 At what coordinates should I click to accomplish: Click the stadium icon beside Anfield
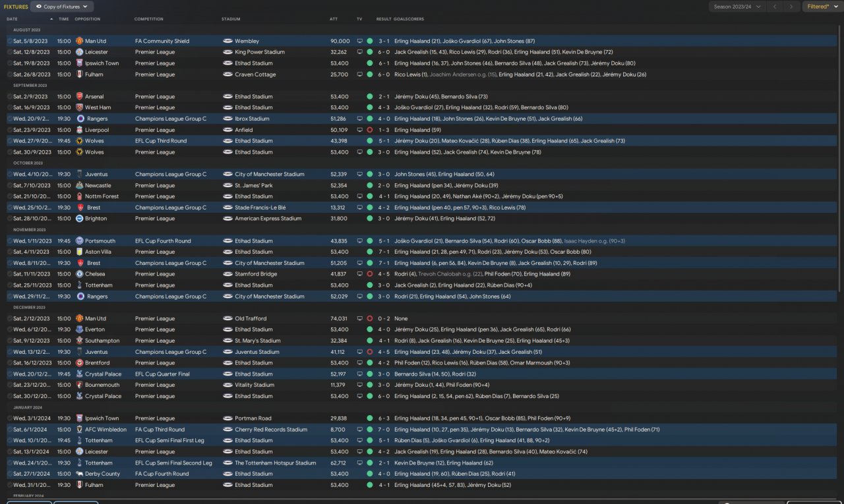tap(227, 130)
